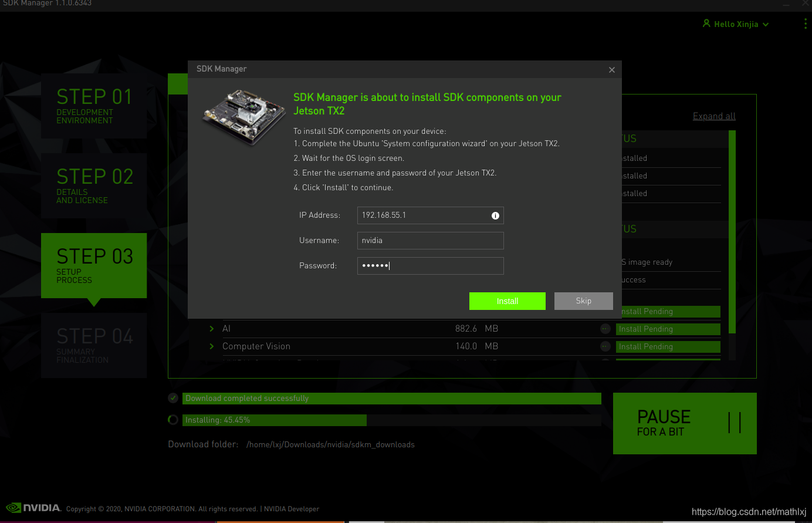Click the IP Address info icon

click(495, 216)
